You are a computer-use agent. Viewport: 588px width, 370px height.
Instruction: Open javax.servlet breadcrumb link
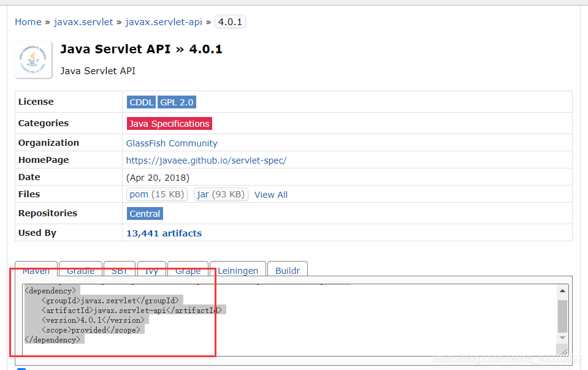(x=83, y=22)
